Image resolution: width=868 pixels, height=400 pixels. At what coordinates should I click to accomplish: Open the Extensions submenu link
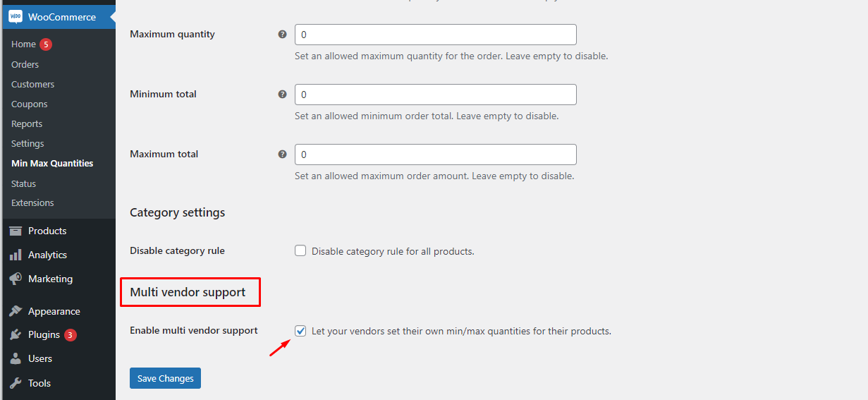32,202
